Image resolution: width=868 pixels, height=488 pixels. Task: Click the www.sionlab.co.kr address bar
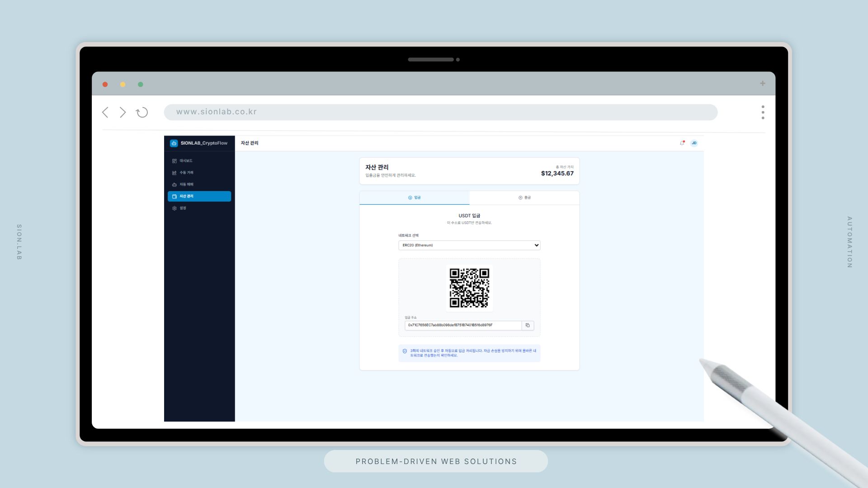[440, 112]
